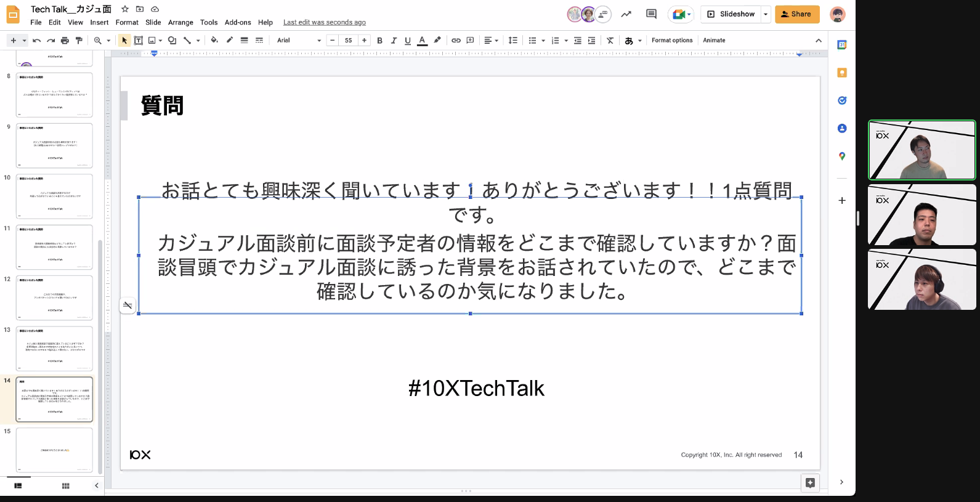The width and height of the screenshot is (980, 502).
Task: Open the comment history icon
Action: click(651, 14)
